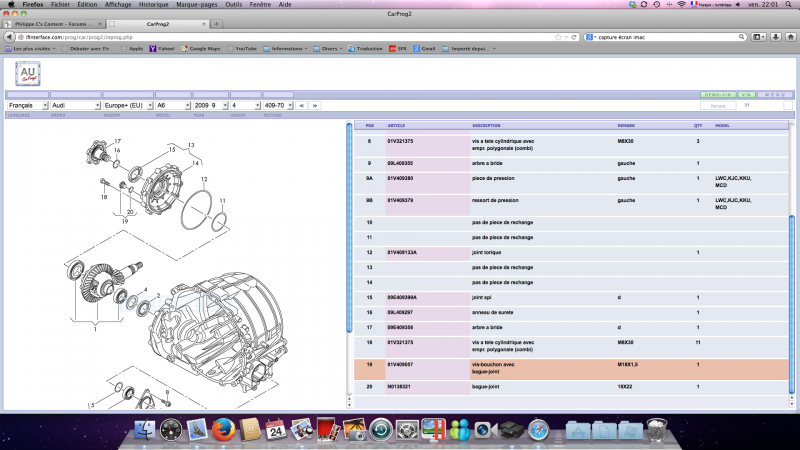Viewport: 800px width, 450px height.
Task: Click the MENU button
Action: point(776,95)
